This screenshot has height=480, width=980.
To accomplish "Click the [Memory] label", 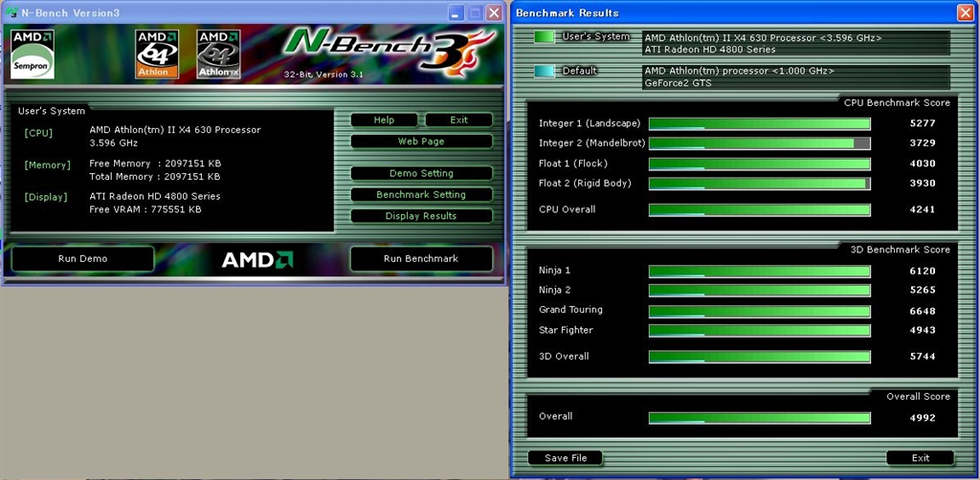I will pos(48,165).
